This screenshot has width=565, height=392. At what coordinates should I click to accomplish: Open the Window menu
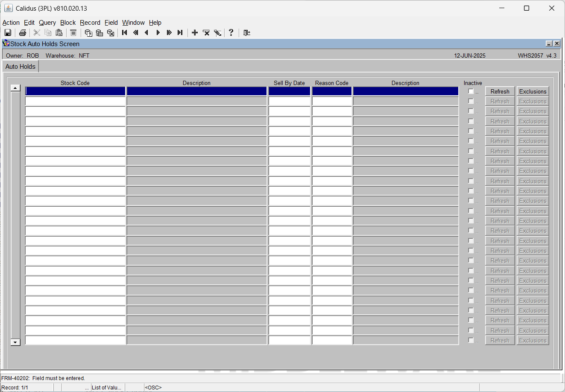pos(133,23)
